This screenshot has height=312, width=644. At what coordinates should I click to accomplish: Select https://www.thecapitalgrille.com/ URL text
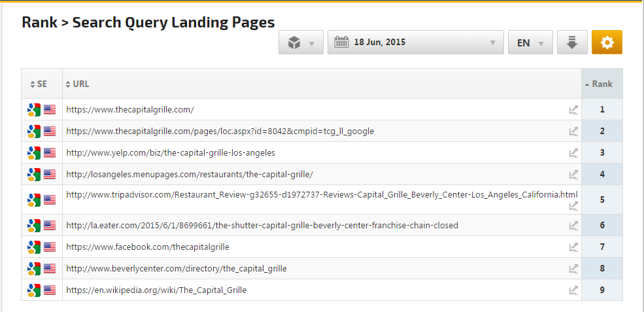coord(130,110)
